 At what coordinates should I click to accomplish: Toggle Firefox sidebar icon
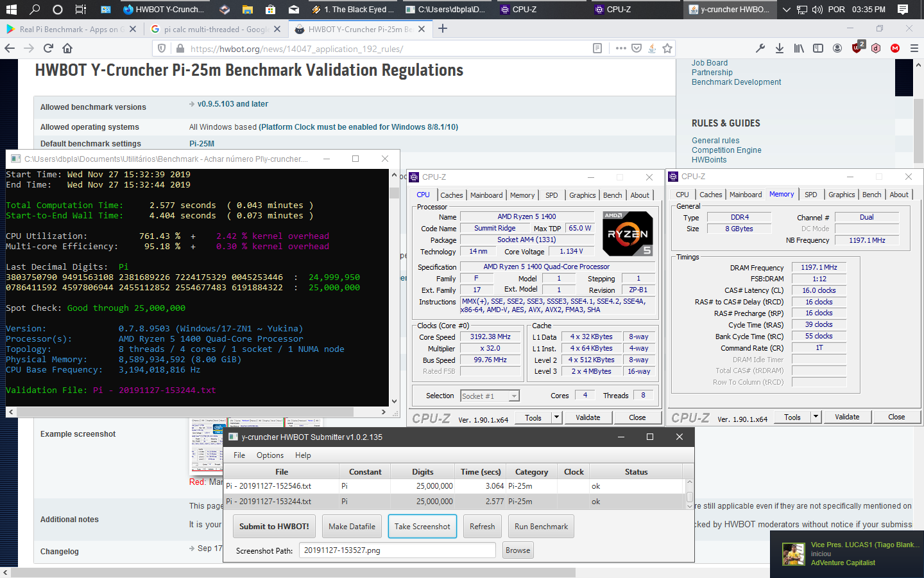818,48
